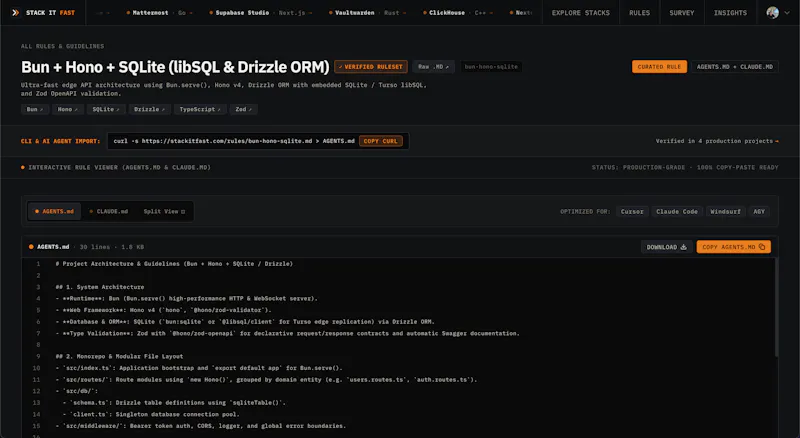The image size is (800, 438).
Task: Click the bun-hono-sqlite slug chip
Action: 491,67
